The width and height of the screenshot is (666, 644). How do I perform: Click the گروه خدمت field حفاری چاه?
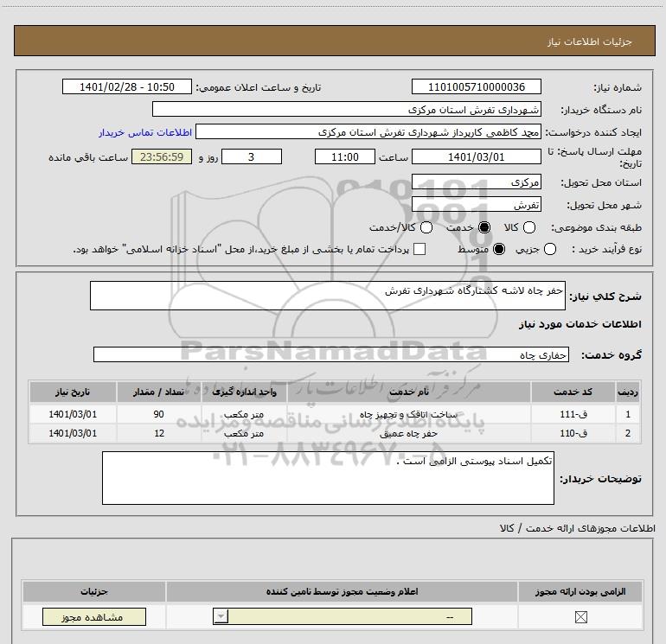click(331, 354)
